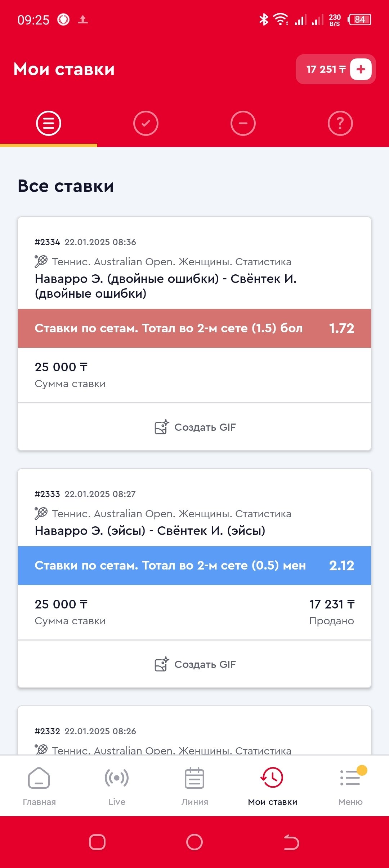Tap Создать GIF for bet #2334
Screen dimensions: 389x868
click(195, 427)
